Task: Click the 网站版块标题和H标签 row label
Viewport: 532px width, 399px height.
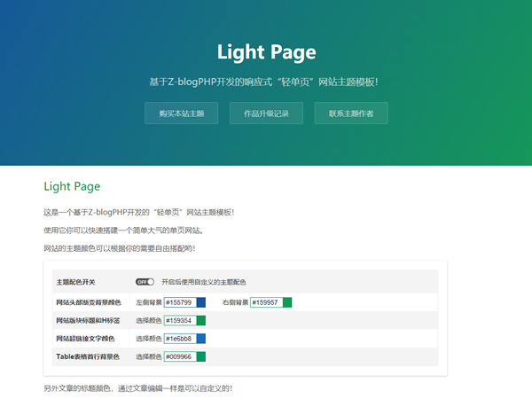Action: click(x=86, y=320)
